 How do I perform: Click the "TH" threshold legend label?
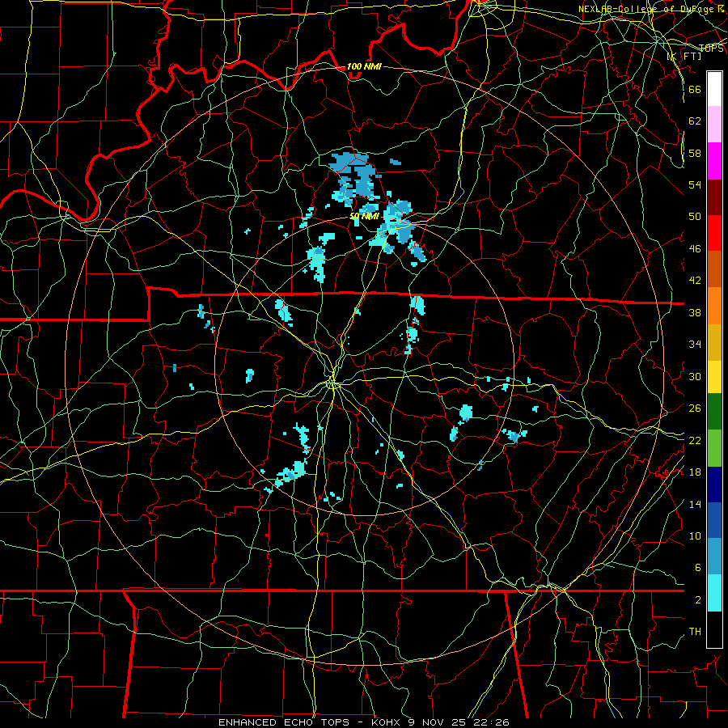pyautogui.click(x=695, y=632)
